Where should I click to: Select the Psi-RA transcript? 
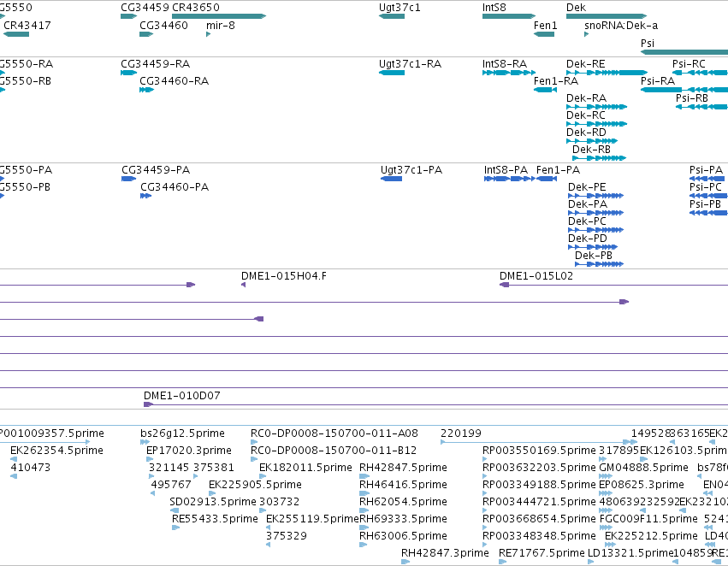684,90
